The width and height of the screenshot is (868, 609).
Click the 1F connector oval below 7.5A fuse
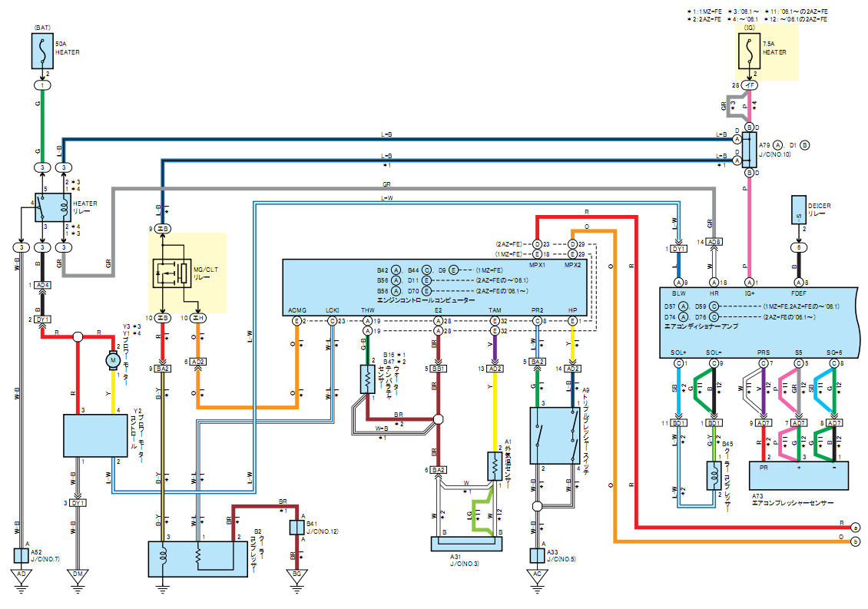pos(749,85)
